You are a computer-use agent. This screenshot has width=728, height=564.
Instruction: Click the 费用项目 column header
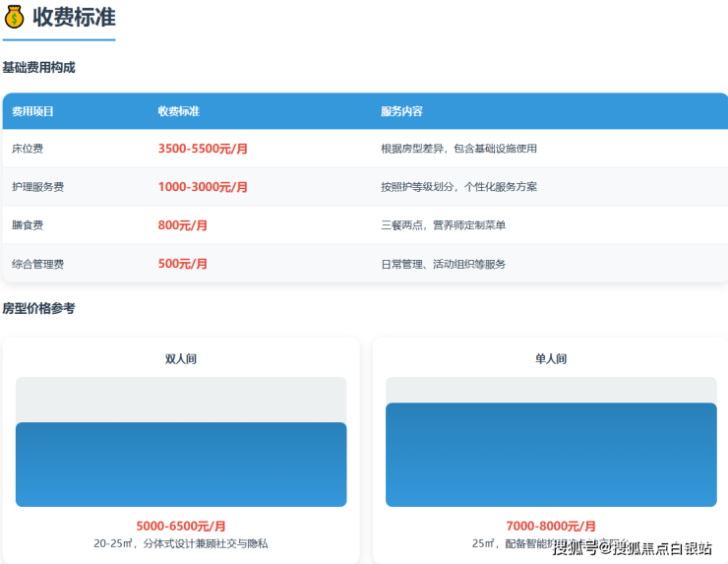tap(32, 111)
